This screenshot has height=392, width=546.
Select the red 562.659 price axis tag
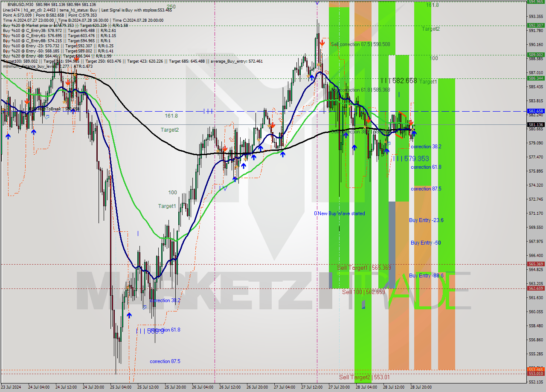coord(536,288)
